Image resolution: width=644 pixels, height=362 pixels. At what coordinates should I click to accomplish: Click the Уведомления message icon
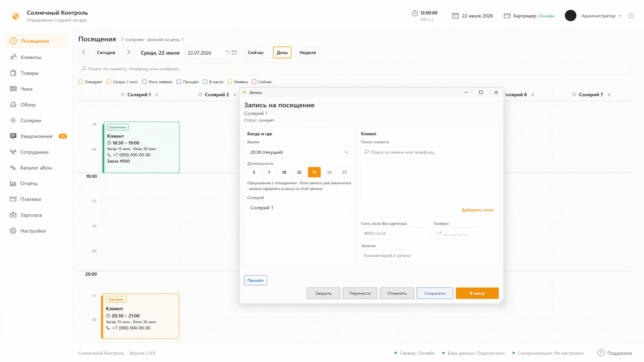coord(13,136)
